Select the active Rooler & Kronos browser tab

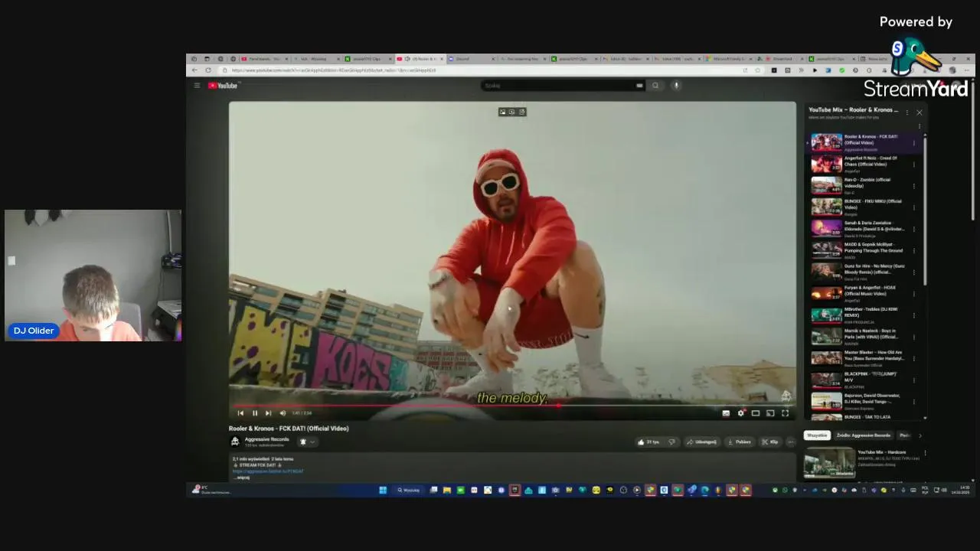tap(419, 59)
